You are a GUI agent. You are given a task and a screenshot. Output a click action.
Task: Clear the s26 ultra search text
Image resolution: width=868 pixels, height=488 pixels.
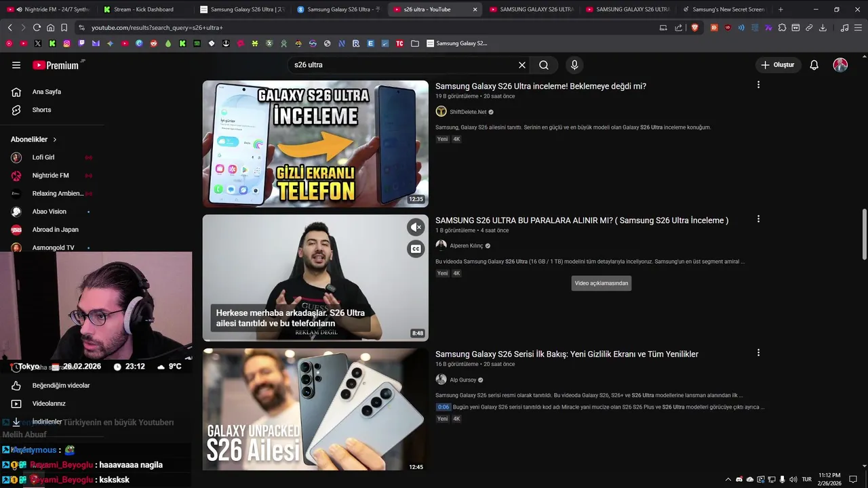tap(522, 65)
